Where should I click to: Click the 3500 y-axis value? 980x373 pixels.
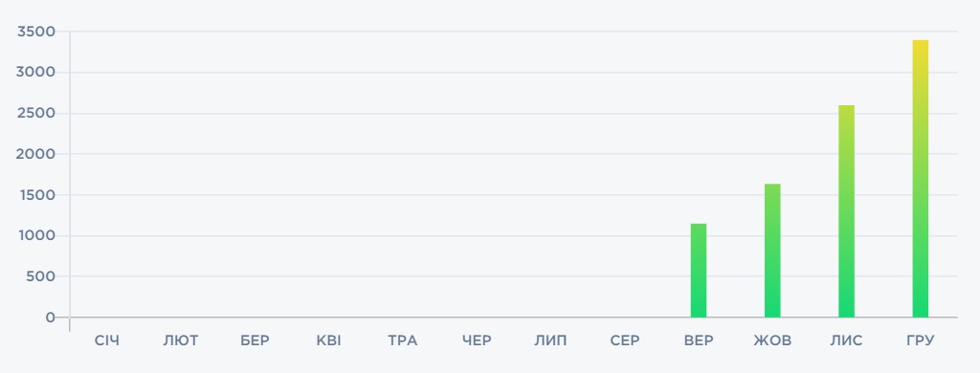36,32
